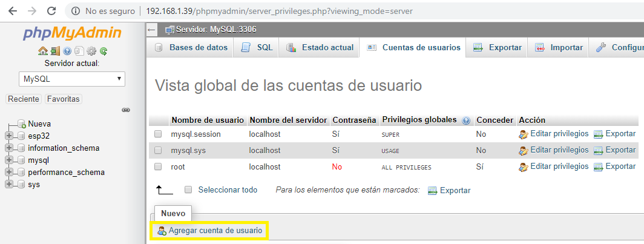The width and height of the screenshot is (644, 244).
Task: Toggle the Seleccionar todo checkbox
Action: (x=188, y=190)
